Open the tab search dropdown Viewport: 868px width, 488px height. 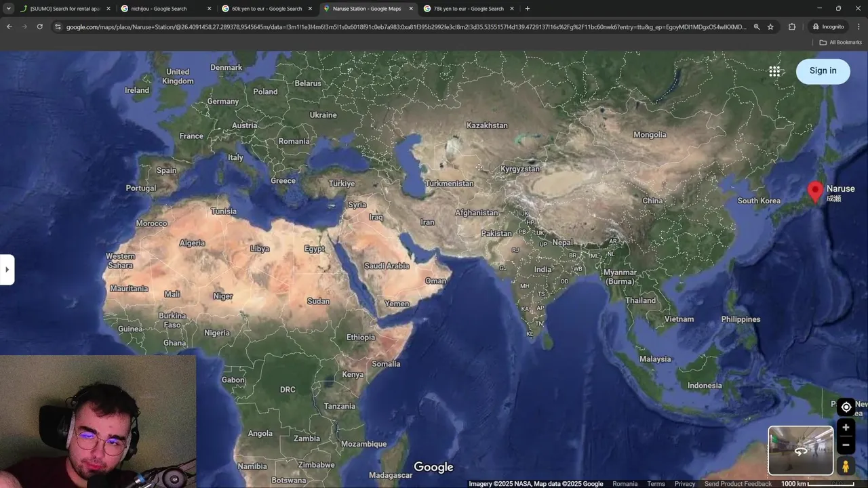[x=8, y=9]
